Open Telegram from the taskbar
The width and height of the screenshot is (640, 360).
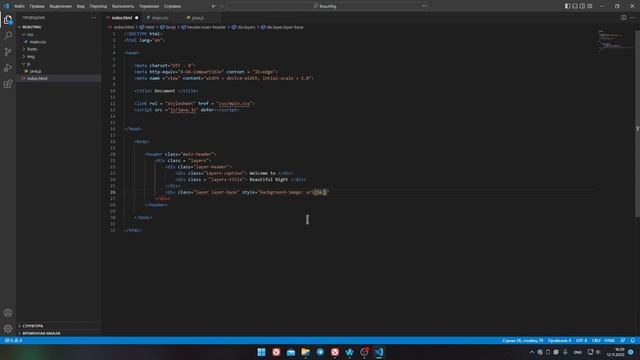(320, 352)
